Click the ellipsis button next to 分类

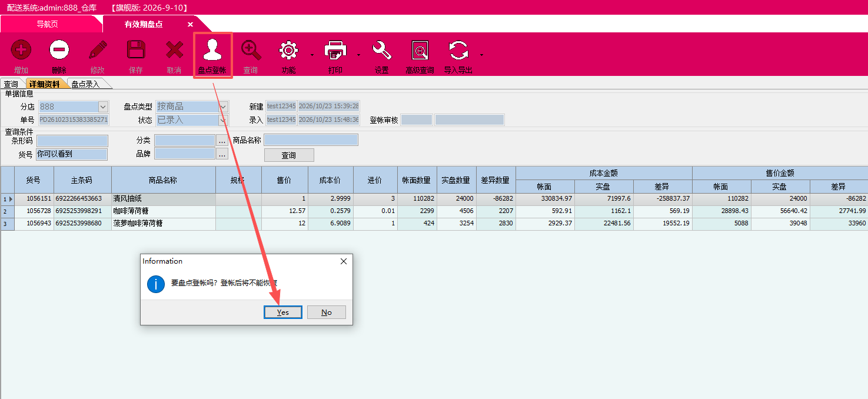pos(222,141)
